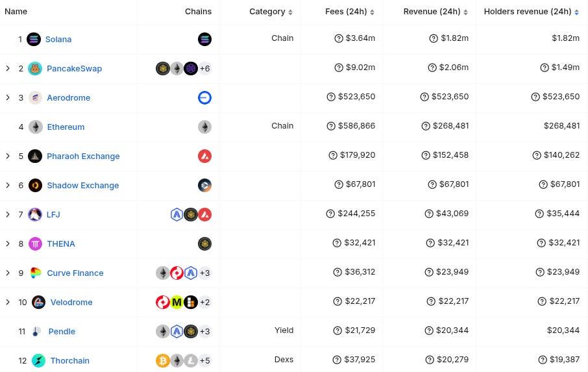Image resolution: width=588 pixels, height=372 pixels.
Task: Sort by the Category column header
Action: (x=271, y=12)
